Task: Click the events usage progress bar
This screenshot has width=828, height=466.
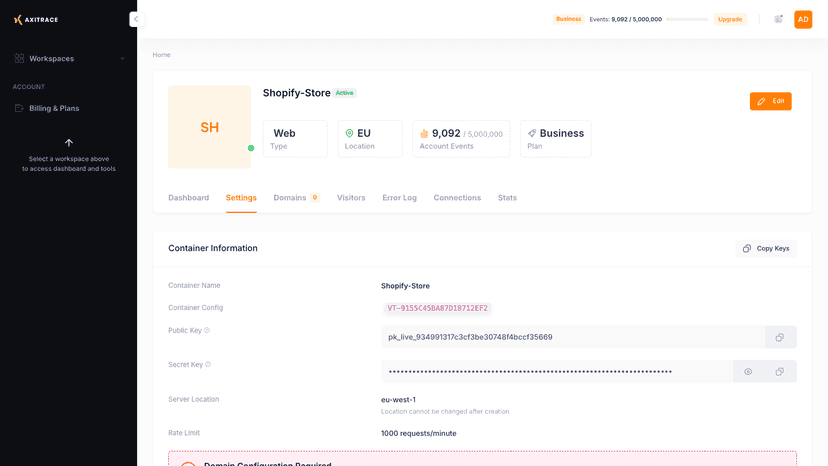Action: click(x=688, y=19)
